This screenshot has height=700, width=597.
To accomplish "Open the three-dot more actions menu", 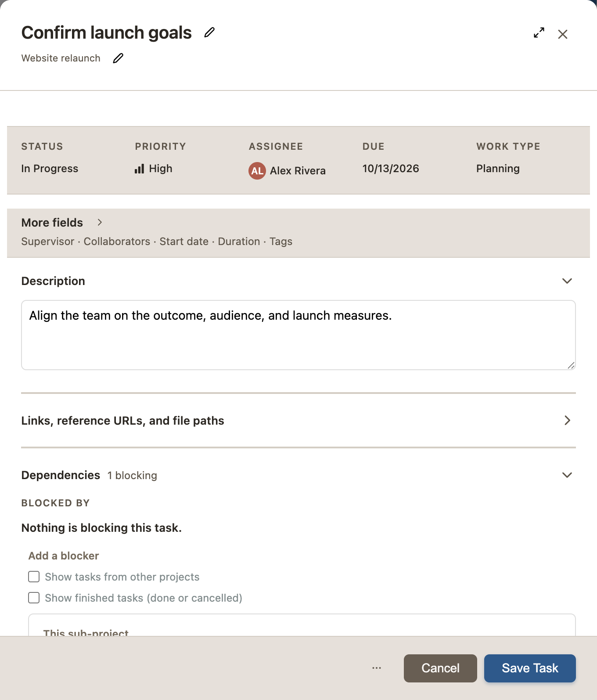I will [377, 668].
